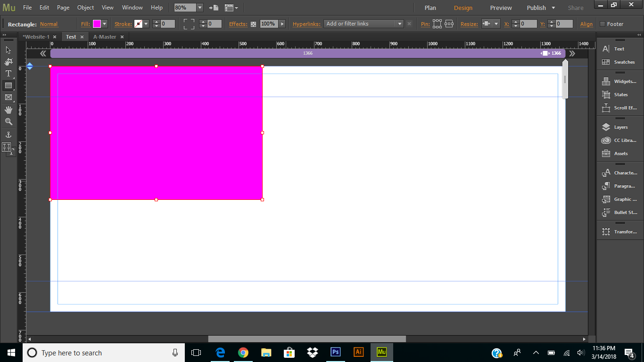This screenshot has height=362, width=644.
Task: Click the Normal state link
Action: coord(49,24)
